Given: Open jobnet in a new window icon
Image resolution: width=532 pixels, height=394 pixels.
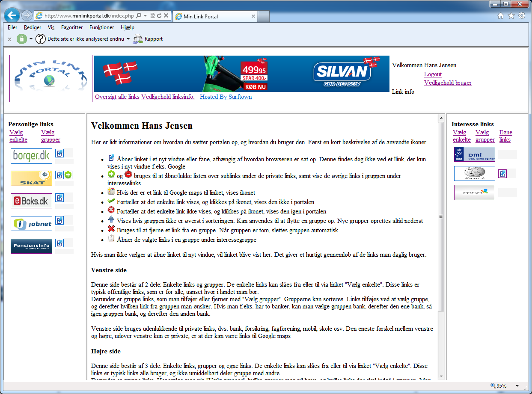Looking at the screenshot, I should pyautogui.click(x=59, y=220).
